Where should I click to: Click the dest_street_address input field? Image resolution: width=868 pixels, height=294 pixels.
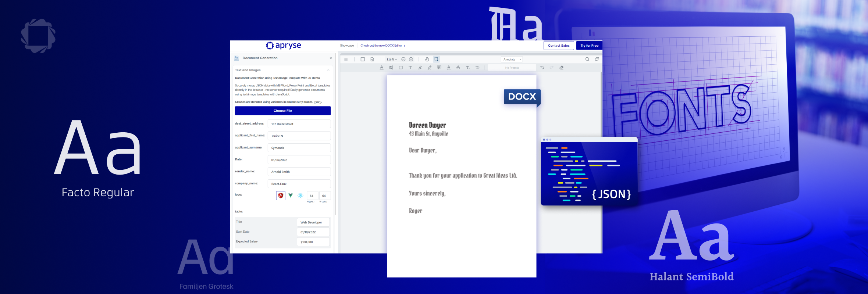299,124
